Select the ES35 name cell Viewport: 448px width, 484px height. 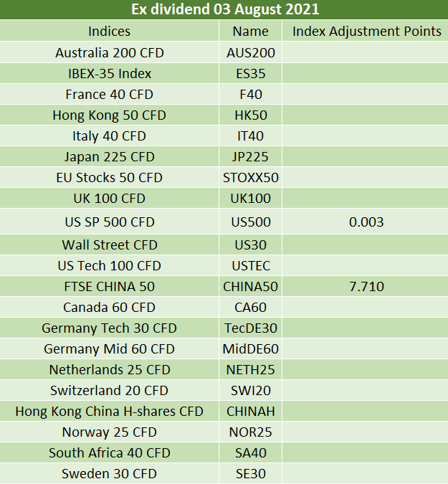click(251, 73)
